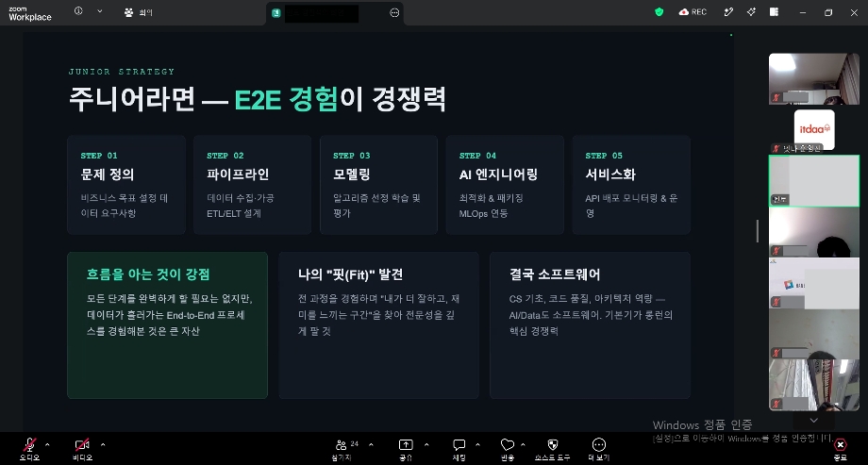This screenshot has width=868, height=465.
Task: Click the muted mic icon on first thumbnail
Action: pos(776,98)
